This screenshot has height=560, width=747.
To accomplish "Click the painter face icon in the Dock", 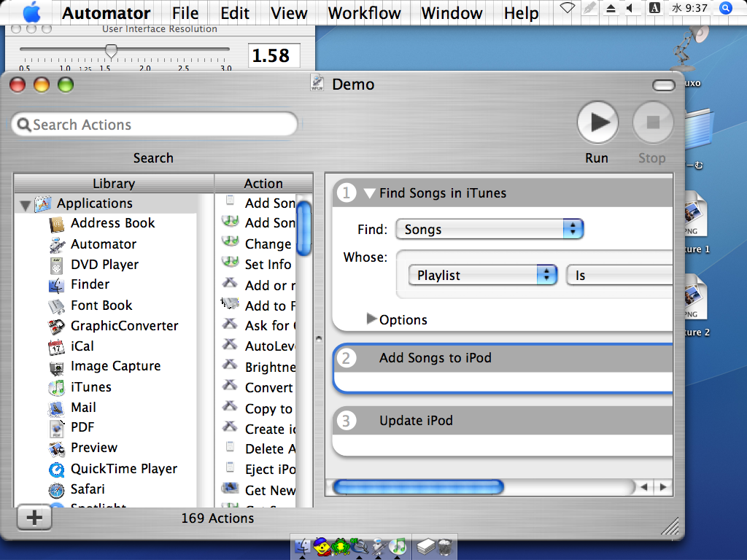I will click(322, 547).
